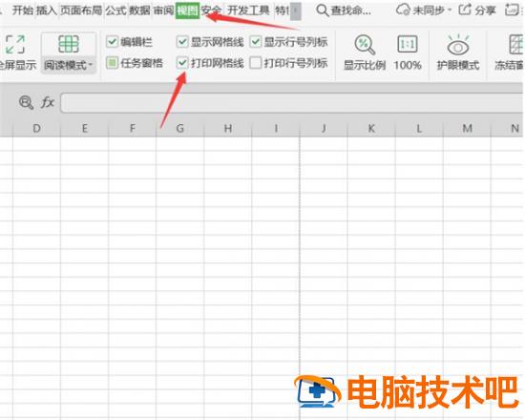Expand the 阅读模式 dropdown arrow
The image size is (525, 420).
[x=91, y=65]
